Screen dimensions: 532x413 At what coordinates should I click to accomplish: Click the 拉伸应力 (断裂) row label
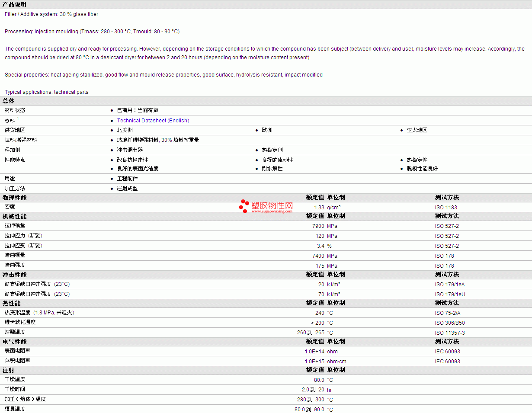[x=23, y=236]
